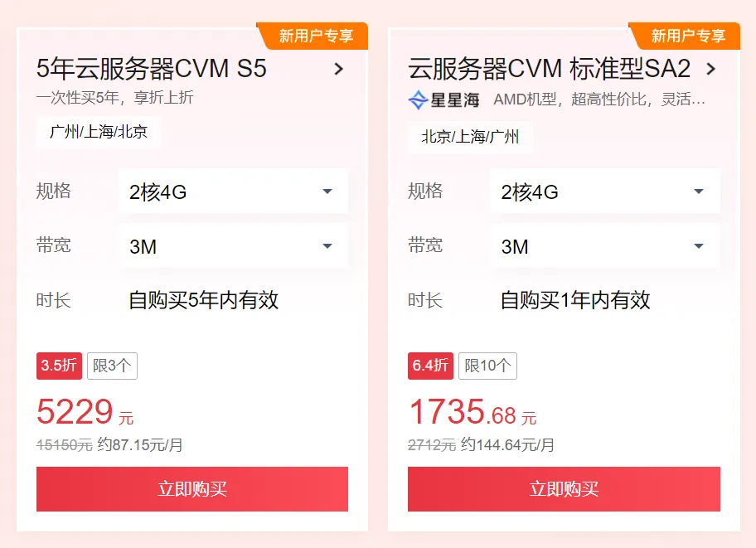Expand the 带宽 3M dropdown on S5 card
The image size is (756, 548).
pyautogui.click(x=234, y=246)
